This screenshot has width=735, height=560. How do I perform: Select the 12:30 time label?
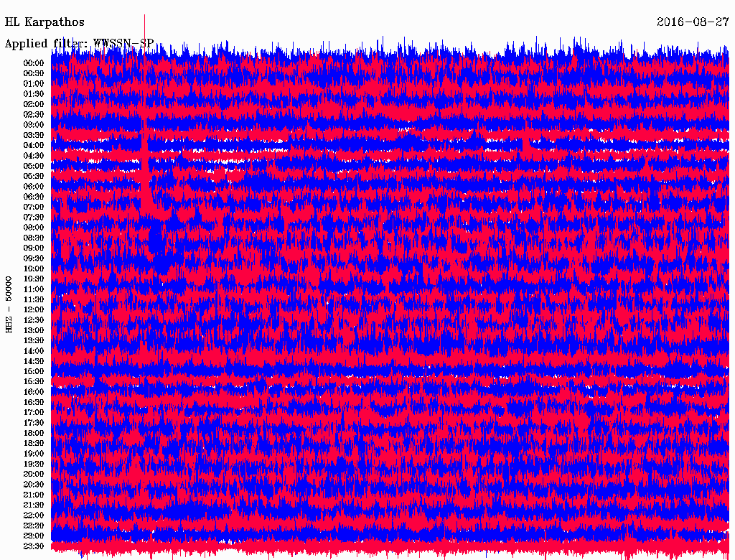(x=34, y=320)
